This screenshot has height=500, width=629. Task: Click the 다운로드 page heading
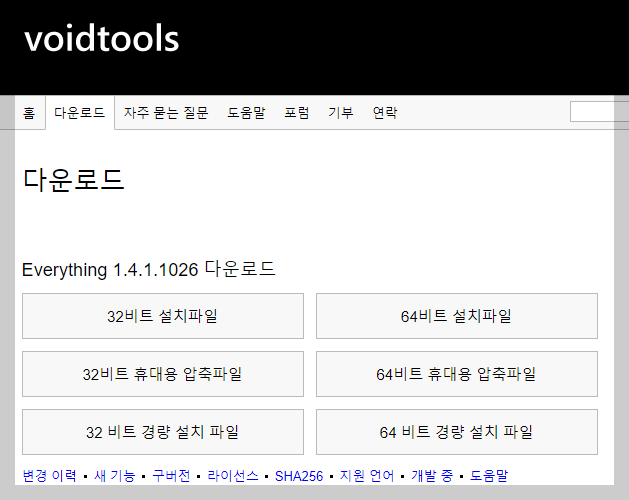pyautogui.click(x=74, y=179)
